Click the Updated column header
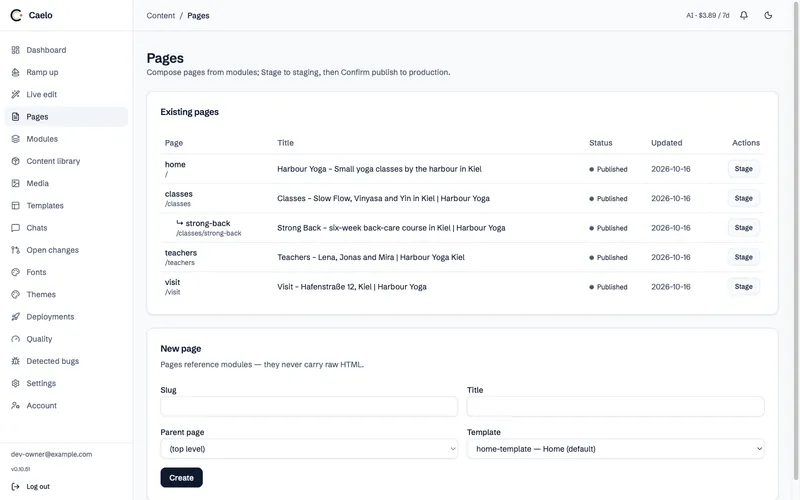The height and width of the screenshot is (500, 800). coord(666,143)
